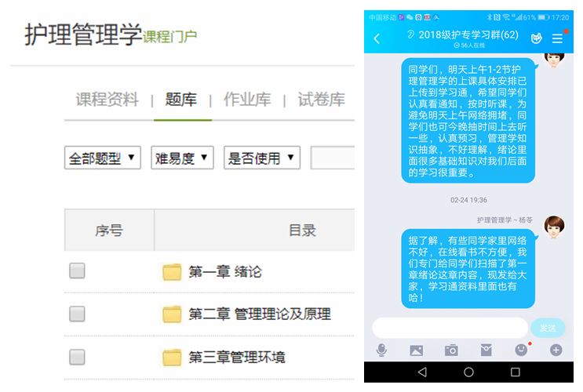Click the 序号 column header
The height and width of the screenshot is (392, 583).
(109, 230)
